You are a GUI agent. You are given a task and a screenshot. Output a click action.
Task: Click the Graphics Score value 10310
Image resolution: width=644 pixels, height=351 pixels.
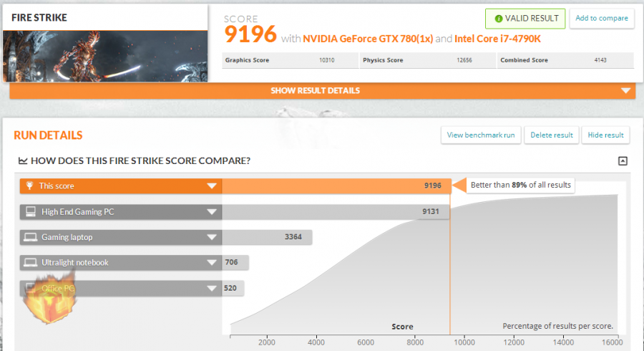pos(326,60)
